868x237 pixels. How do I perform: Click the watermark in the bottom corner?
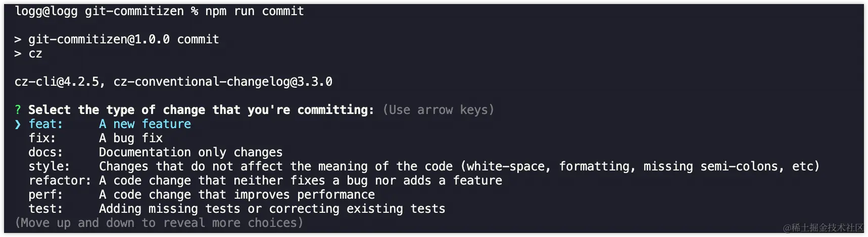point(823,228)
